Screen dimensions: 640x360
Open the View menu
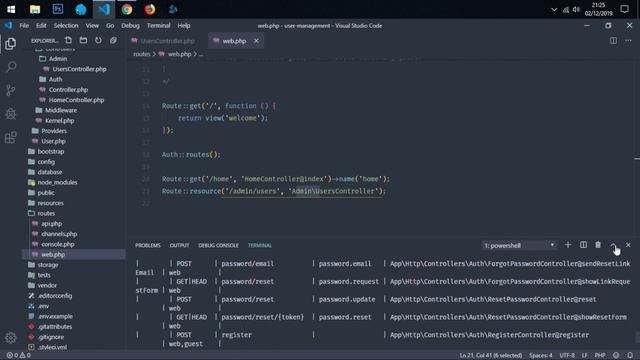pyautogui.click(x=92, y=25)
